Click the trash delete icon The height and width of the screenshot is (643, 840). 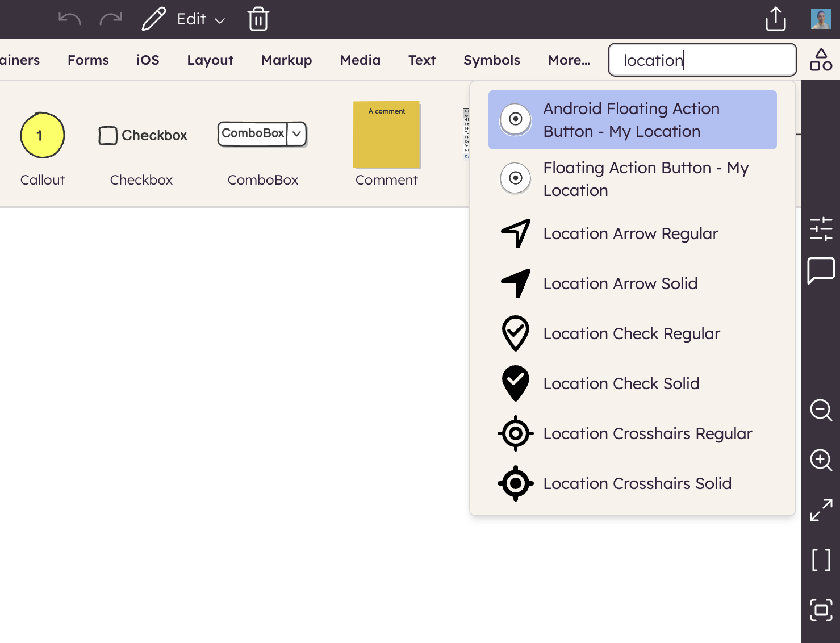tap(258, 19)
